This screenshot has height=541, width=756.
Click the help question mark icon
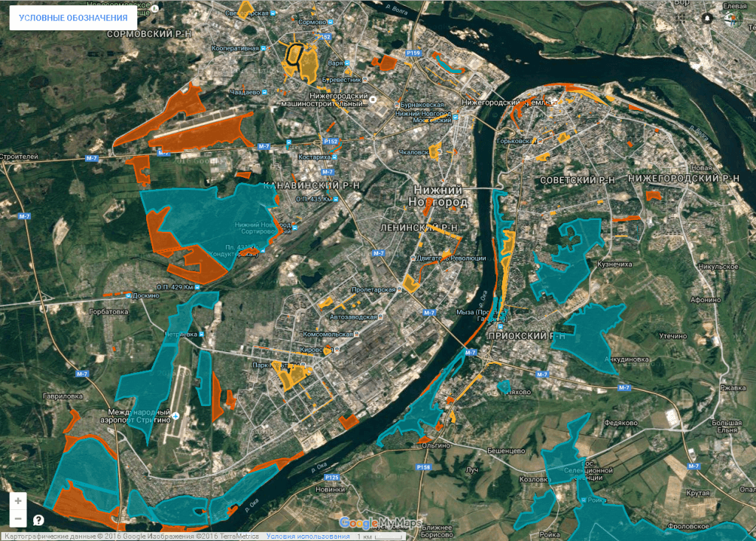click(38, 520)
